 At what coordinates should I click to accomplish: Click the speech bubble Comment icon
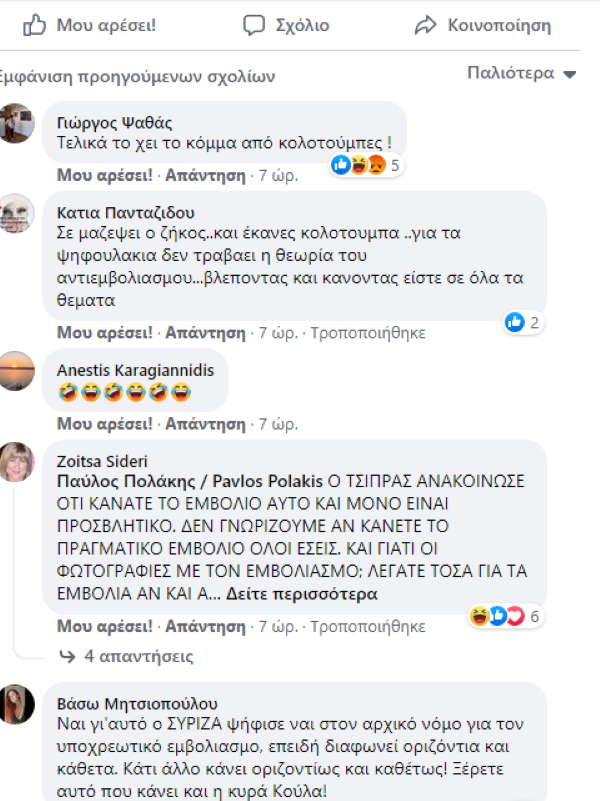pos(254,25)
